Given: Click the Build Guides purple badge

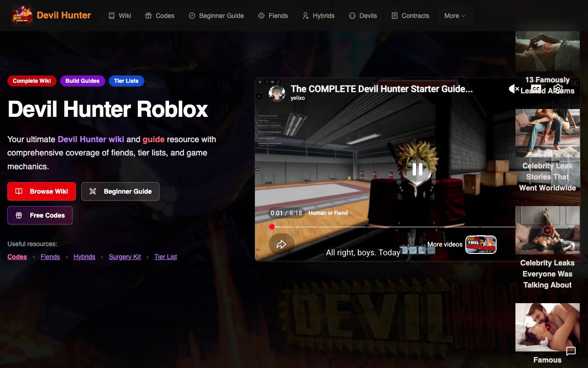Looking at the screenshot, I should tap(82, 81).
